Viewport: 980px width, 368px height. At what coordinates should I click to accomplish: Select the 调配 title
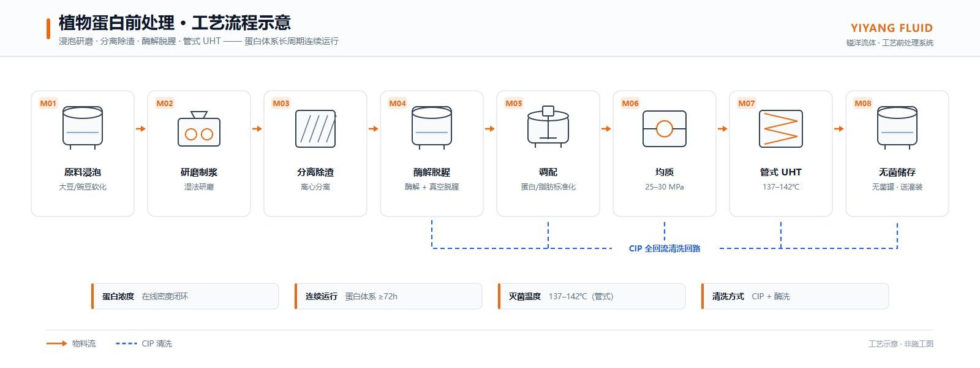[548, 172]
